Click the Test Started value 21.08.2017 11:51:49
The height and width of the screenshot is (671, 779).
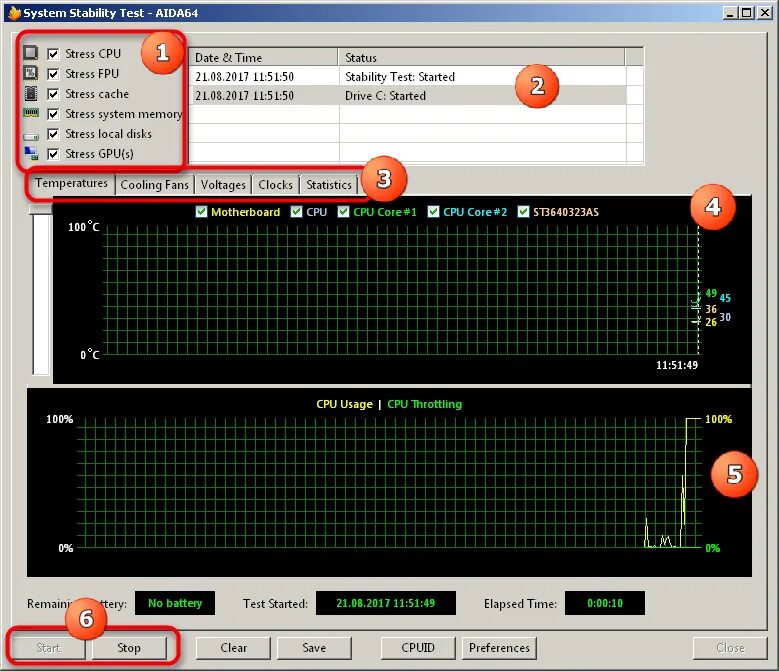click(x=386, y=603)
